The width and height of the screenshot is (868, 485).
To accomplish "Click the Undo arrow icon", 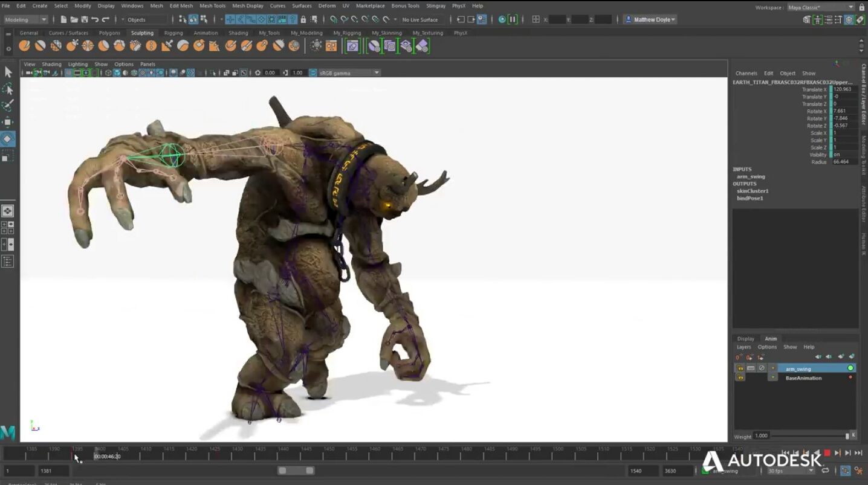I will click(x=95, y=19).
